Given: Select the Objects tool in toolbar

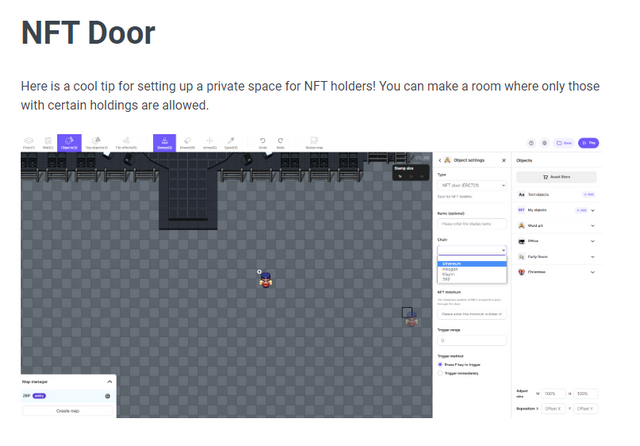Looking at the screenshot, I should click(70, 143).
